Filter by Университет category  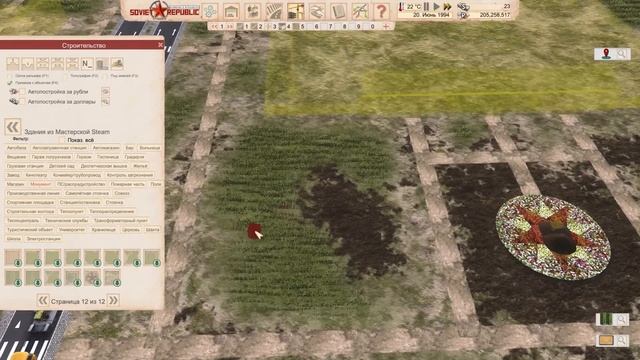tap(72, 230)
